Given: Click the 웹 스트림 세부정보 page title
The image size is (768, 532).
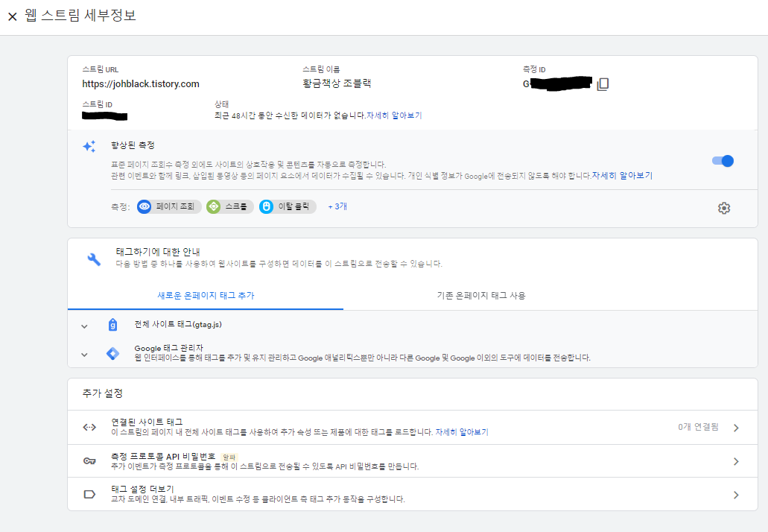Looking at the screenshot, I should tap(80, 15).
